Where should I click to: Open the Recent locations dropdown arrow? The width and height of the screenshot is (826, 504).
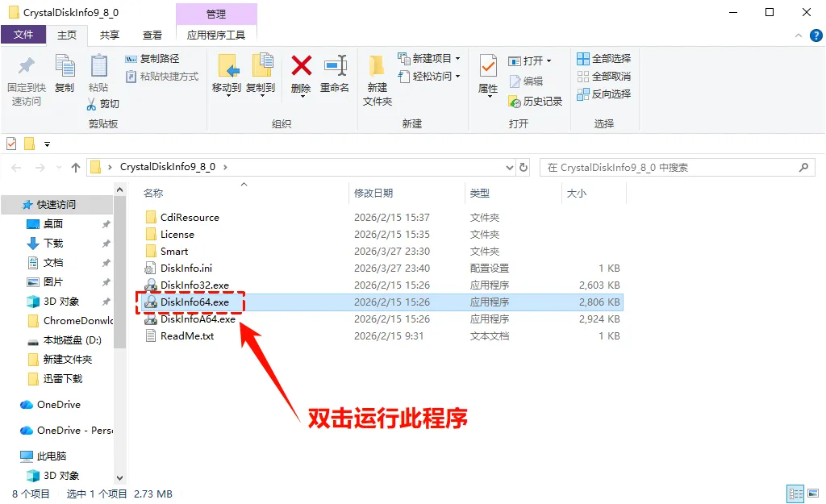click(x=59, y=168)
